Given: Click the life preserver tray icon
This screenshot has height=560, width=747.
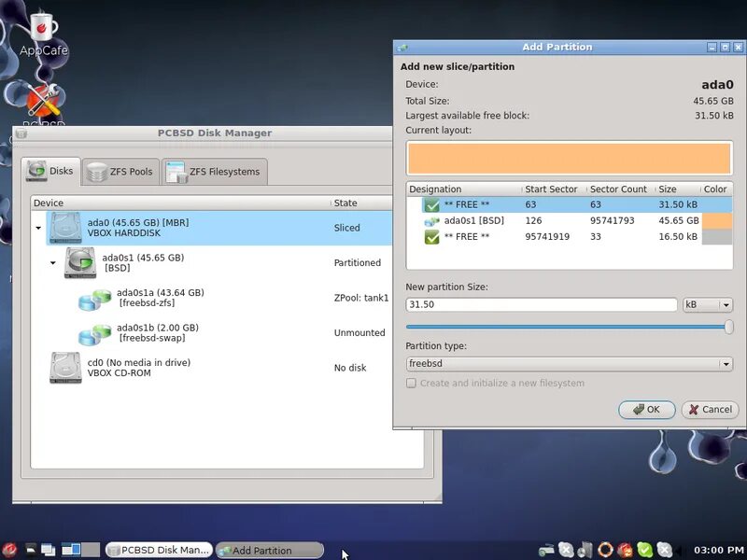Looking at the screenshot, I should (605, 550).
